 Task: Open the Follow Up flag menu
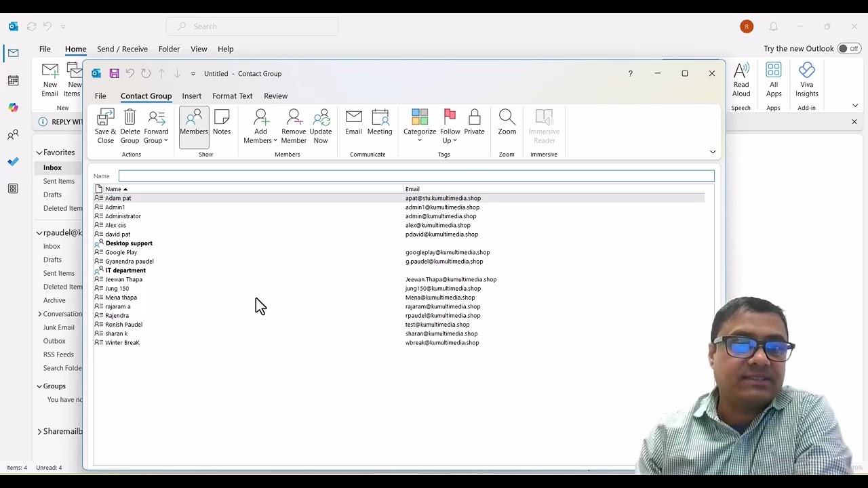(x=450, y=127)
